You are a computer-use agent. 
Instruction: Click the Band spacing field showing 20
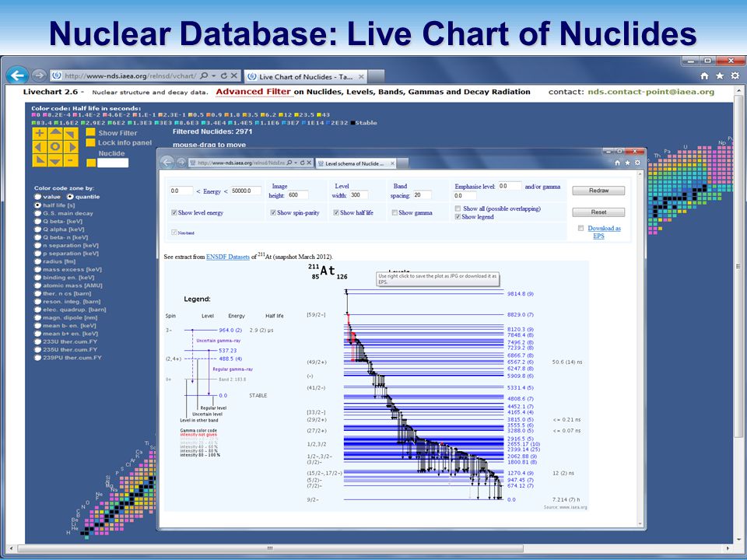tap(422, 194)
